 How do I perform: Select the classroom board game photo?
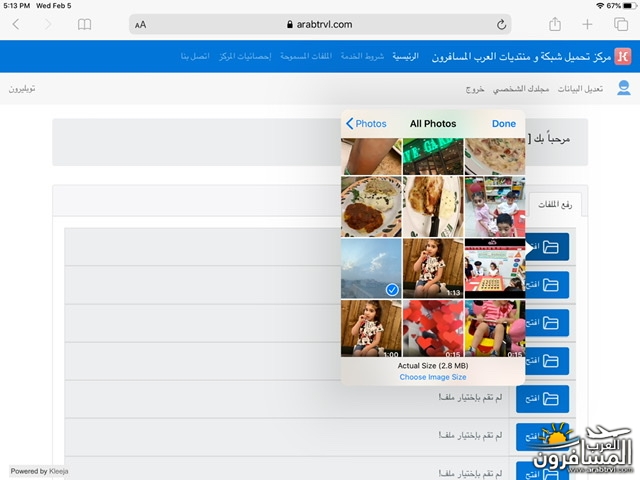click(x=495, y=268)
